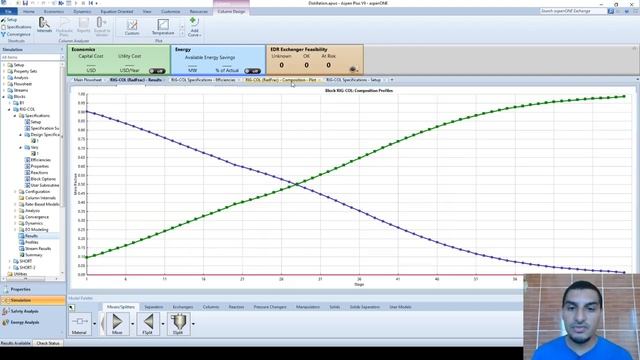Screen dimensions: 640x360
Task: Switch to Properties environment
Action: click(20, 289)
